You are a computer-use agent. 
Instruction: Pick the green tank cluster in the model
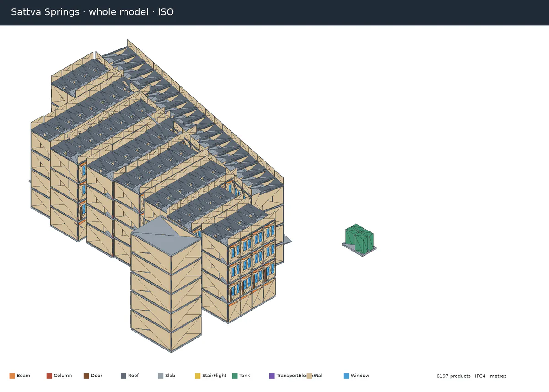[360, 239]
